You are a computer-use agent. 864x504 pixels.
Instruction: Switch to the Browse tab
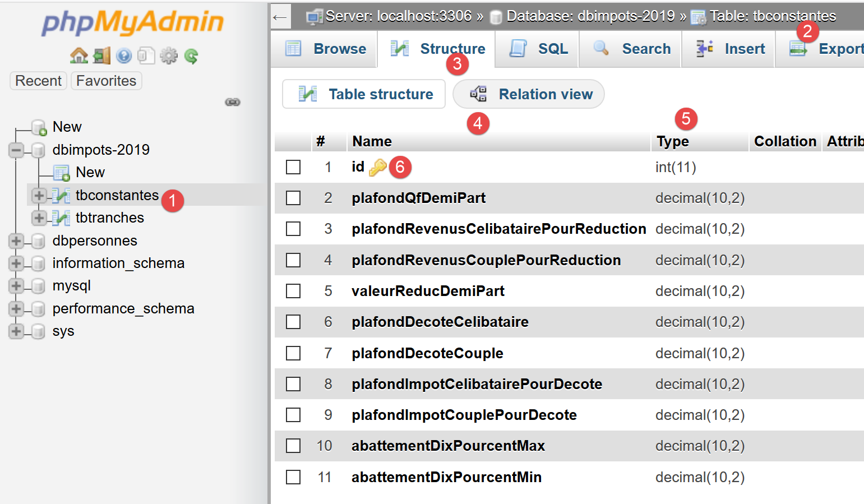coord(325,49)
